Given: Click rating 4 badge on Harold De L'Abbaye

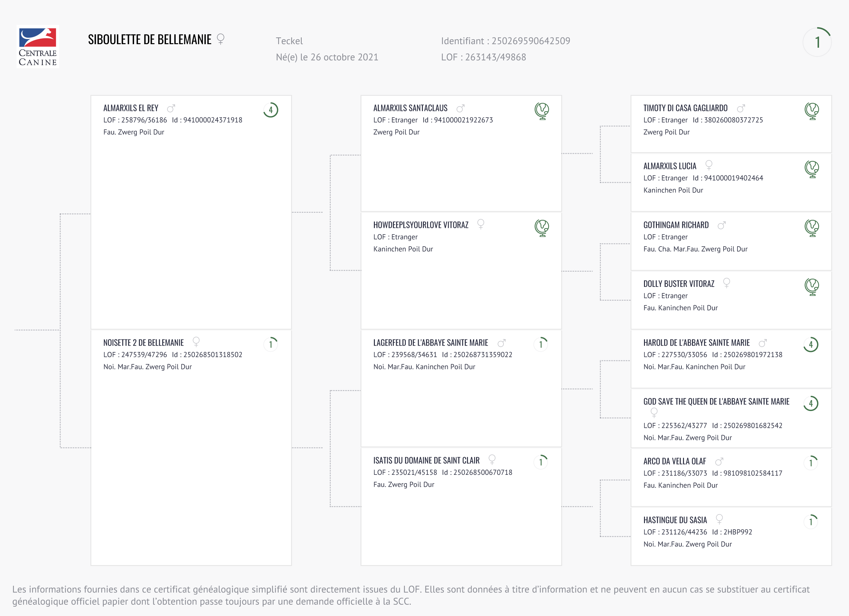Looking at the screenshot, I should [811, 345].
